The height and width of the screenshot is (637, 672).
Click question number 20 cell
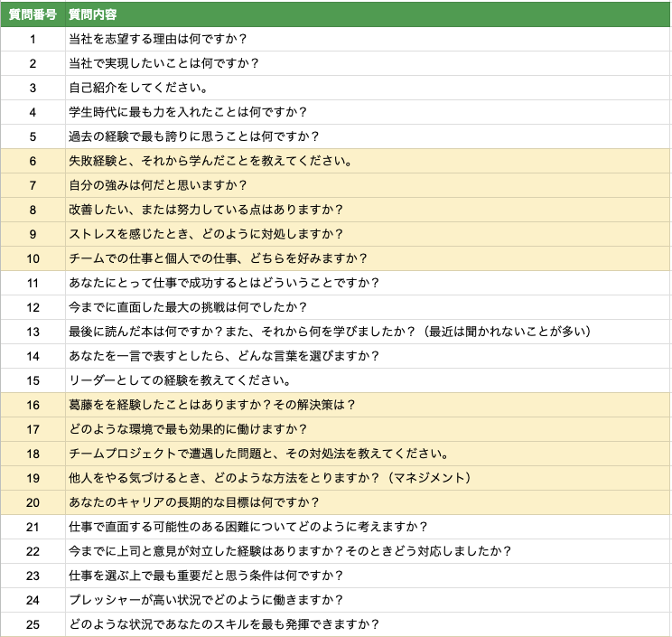click(33, 502)
